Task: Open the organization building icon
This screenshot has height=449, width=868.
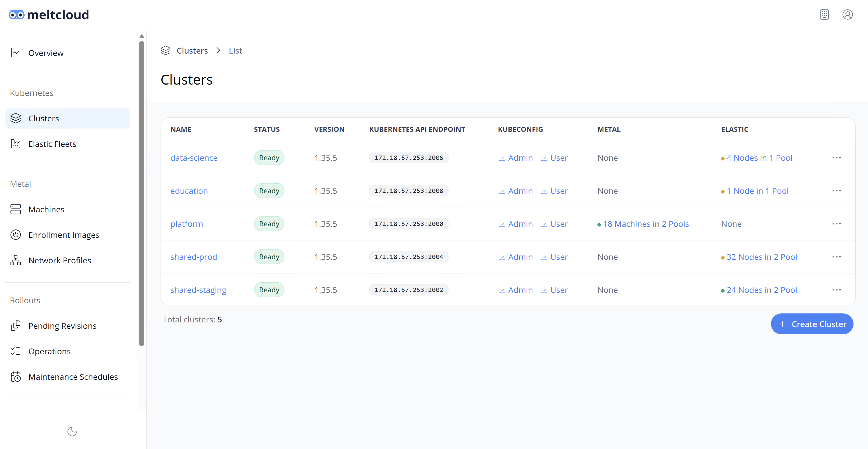Action: [824, 15]
